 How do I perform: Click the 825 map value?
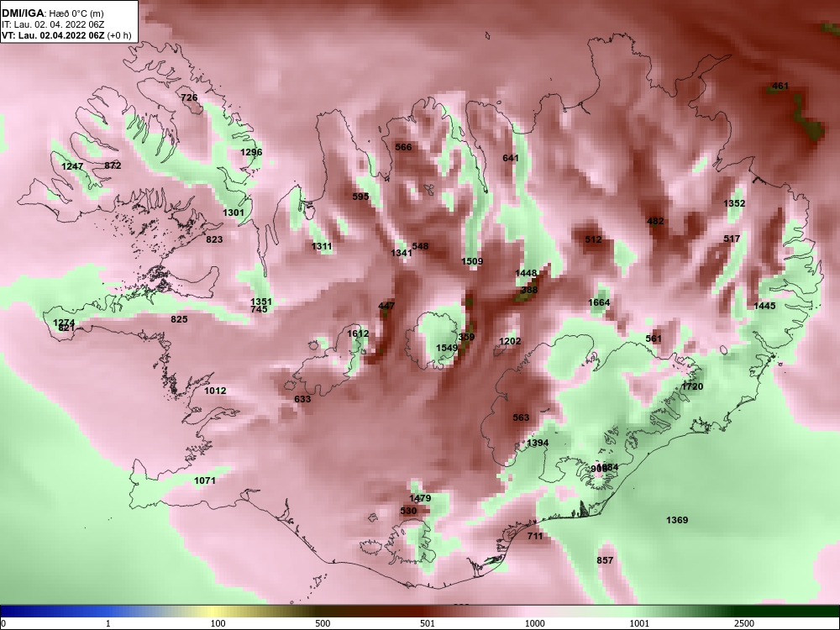tap(179, 319)
